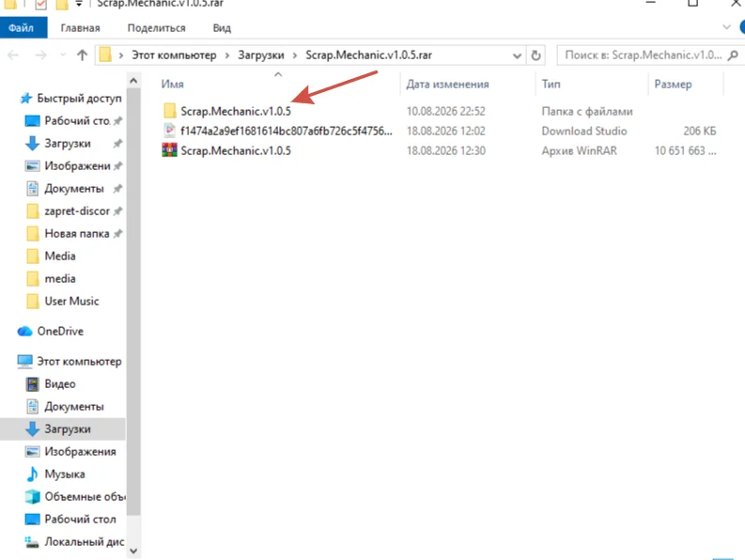Viewport: 745px width, 560px height.
Task: Sort by the Имя column header
Action: click(173, 85)
